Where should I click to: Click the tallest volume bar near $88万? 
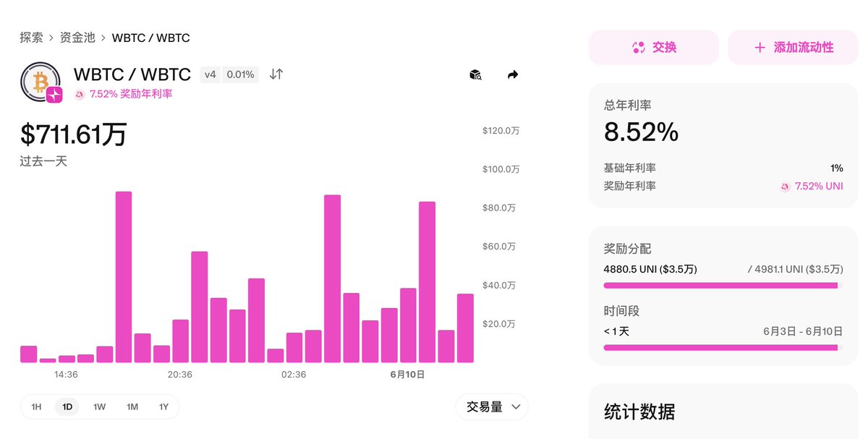(124, 277)
